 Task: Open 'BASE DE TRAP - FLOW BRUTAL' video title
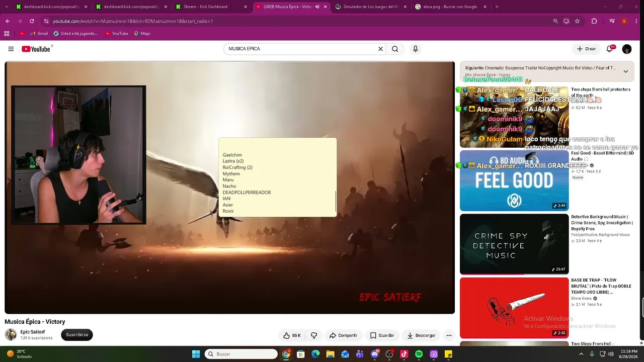pyautogui.click(x=601, y=286)
